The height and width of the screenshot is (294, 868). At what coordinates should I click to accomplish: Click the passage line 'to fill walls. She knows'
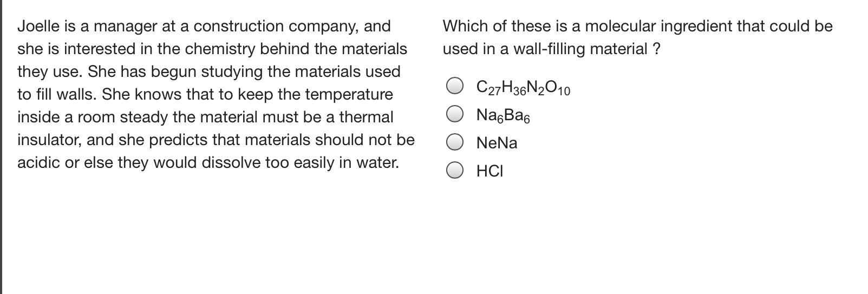205,94
